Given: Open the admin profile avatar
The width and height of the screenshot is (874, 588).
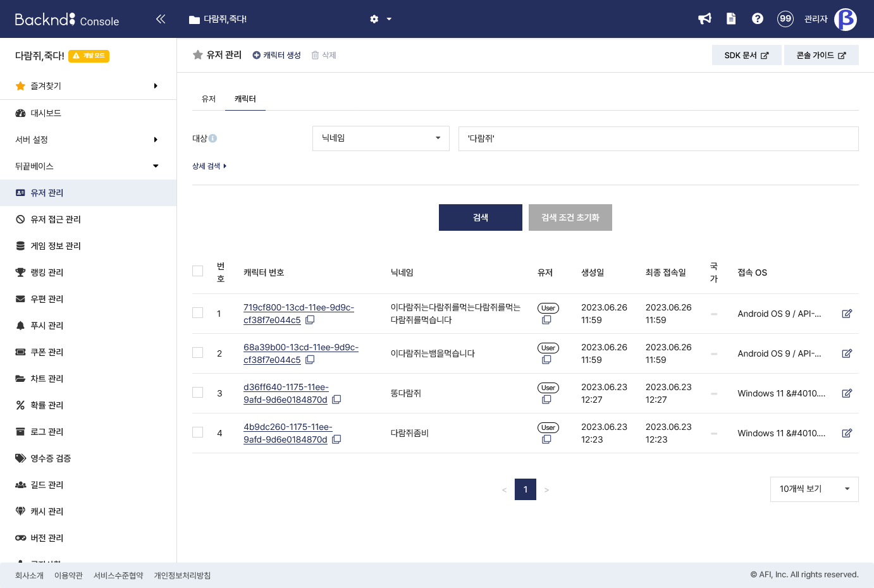Looking at the screenshot, I should coord(846,19).
